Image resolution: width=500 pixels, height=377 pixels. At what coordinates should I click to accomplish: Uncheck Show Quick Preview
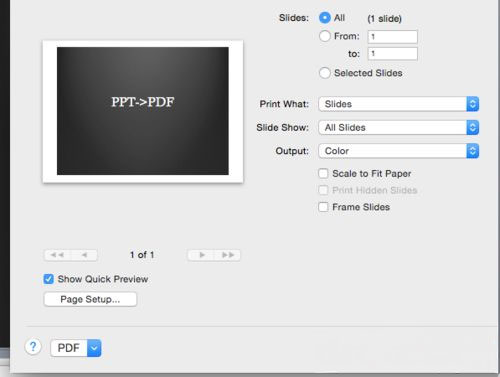coord(48,279)
